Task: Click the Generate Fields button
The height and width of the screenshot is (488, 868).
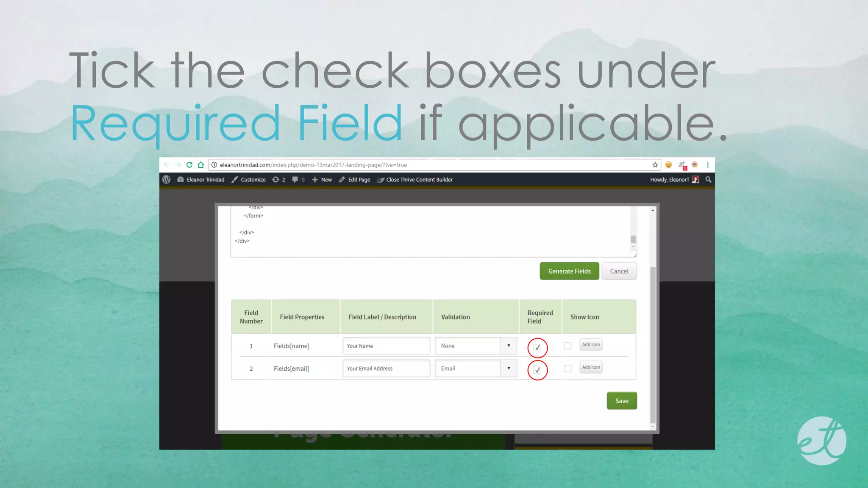Action: [569, 271]
